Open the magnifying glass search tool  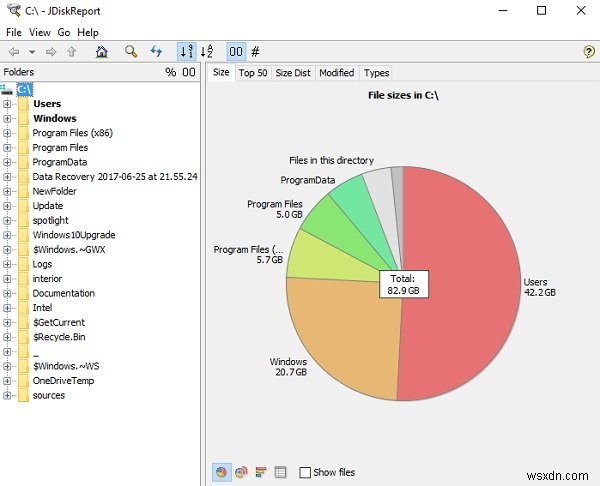tap(131, 51)
